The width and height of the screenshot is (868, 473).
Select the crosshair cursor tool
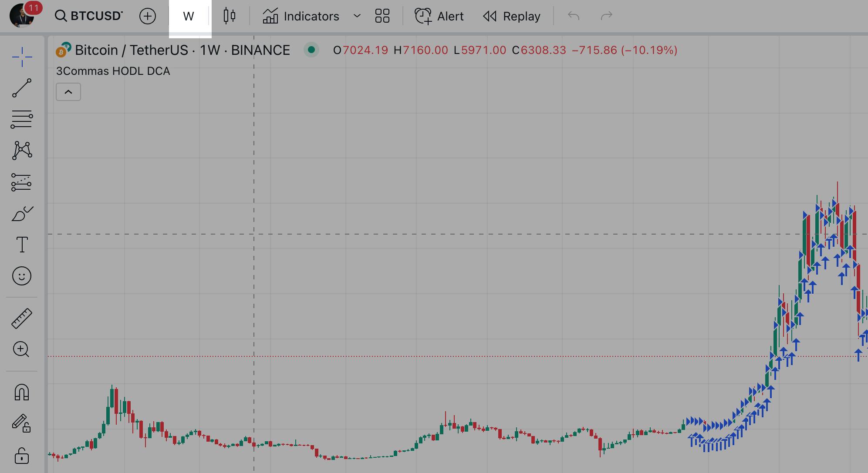[x=22, y=57]
